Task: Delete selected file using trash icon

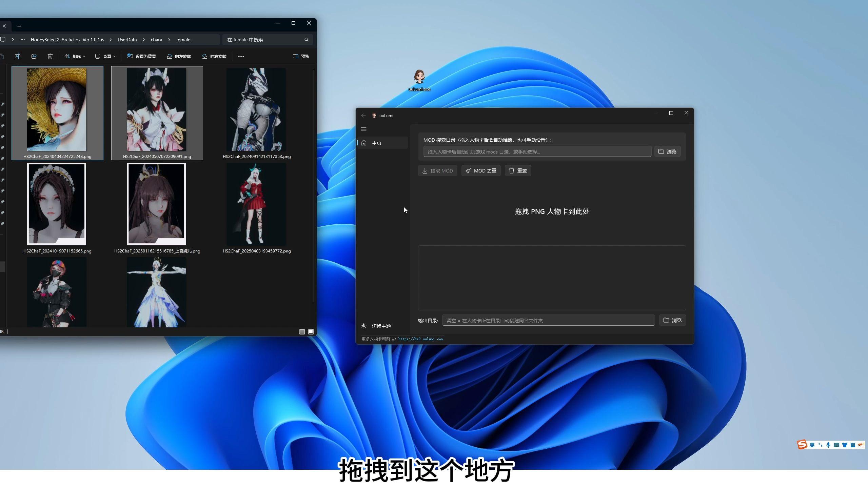Action: [50, 56]
